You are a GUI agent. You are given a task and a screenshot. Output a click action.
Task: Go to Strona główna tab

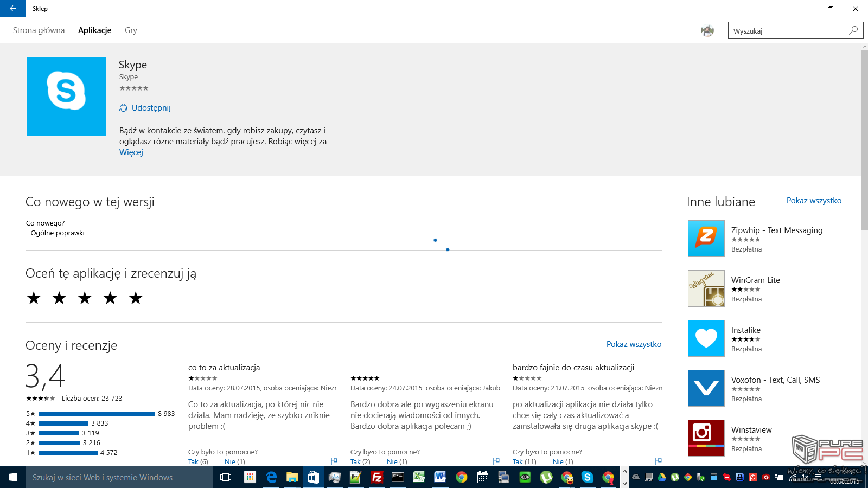(39, 30)
